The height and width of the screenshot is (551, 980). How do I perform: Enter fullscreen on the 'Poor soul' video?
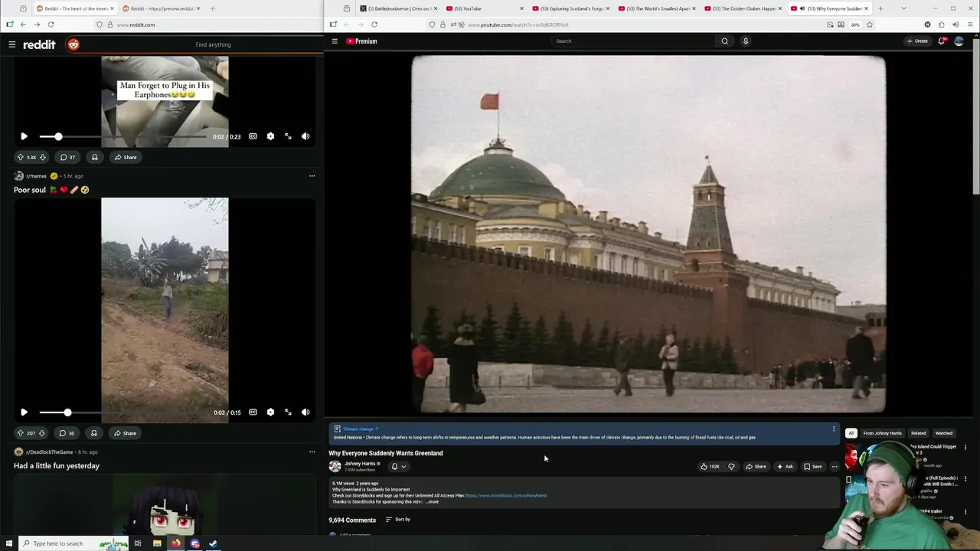[288, 412]
